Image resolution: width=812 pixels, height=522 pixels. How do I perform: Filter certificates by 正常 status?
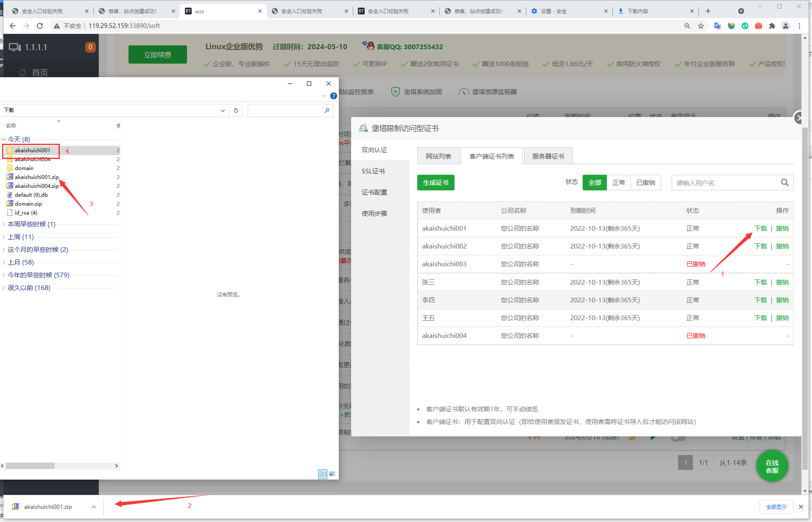tap(619, 182)
